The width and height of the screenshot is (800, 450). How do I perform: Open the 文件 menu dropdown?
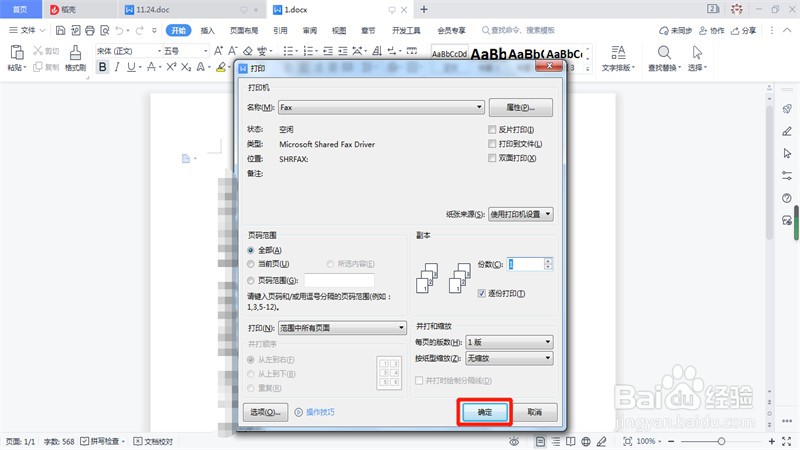(27, 31)
